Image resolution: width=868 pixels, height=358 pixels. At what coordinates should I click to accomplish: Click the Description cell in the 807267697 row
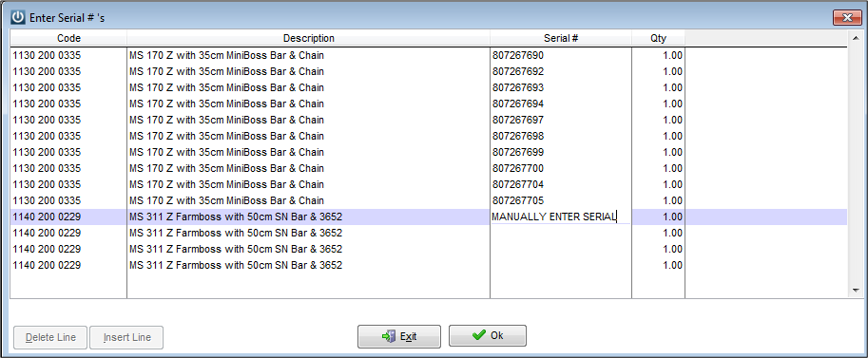308,120
